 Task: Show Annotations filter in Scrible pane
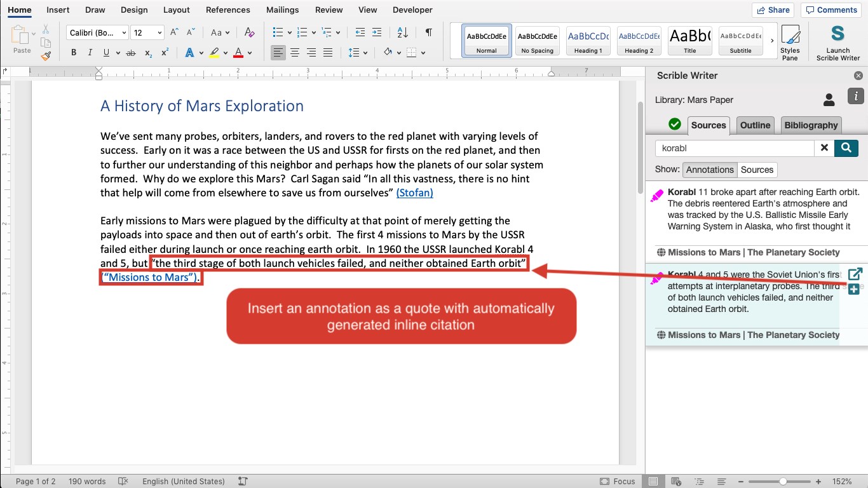click(x=709, y=170)
